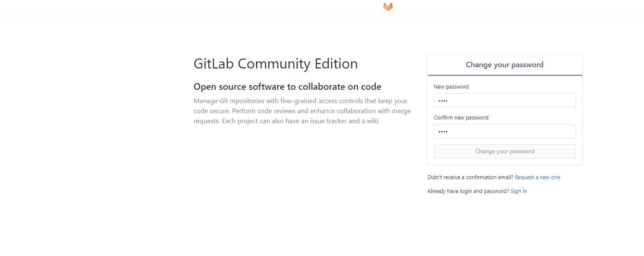Click the Manage Git repositories description paragraph
Viewport: 644px width, 256px height.
302,111
